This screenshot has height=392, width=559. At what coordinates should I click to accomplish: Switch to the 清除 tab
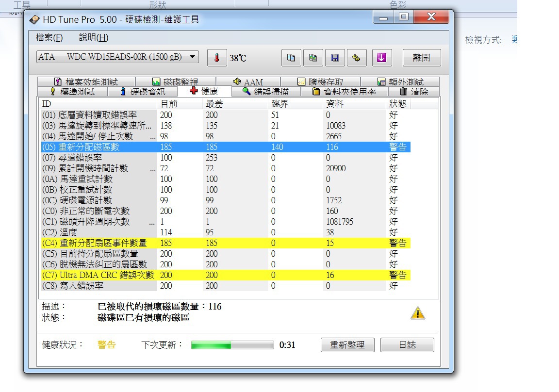click(413, 92)
